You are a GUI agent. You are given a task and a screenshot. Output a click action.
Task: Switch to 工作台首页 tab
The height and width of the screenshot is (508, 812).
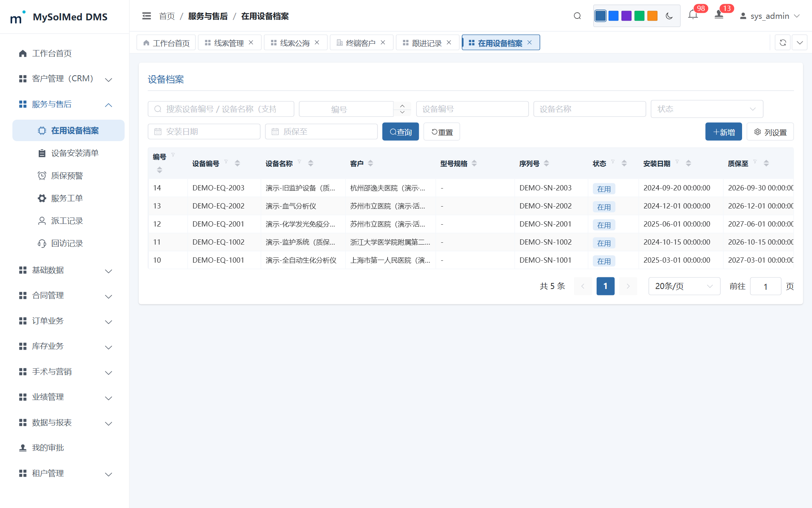pos(166,43)
